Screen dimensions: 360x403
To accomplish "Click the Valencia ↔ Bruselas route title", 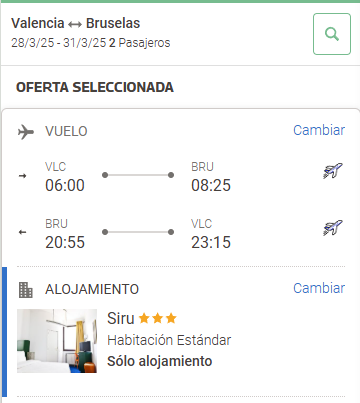I will (x=76, y=23).
